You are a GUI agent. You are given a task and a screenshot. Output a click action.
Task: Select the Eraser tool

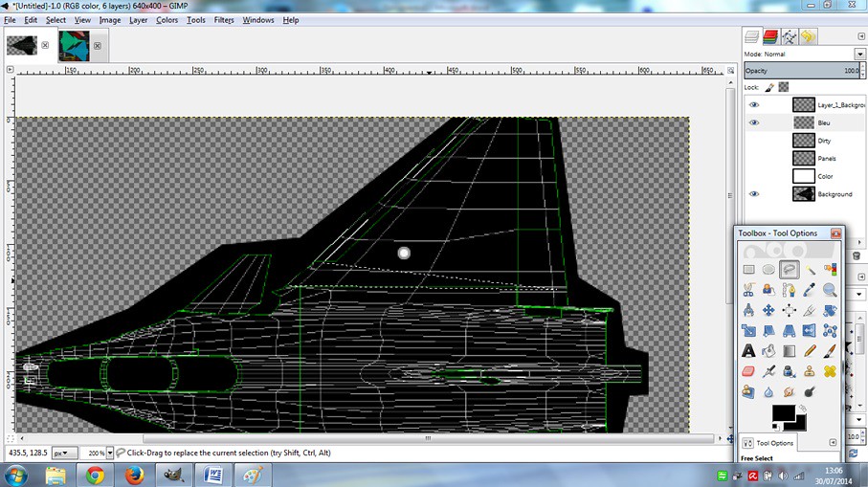click(x=748, y=371)
